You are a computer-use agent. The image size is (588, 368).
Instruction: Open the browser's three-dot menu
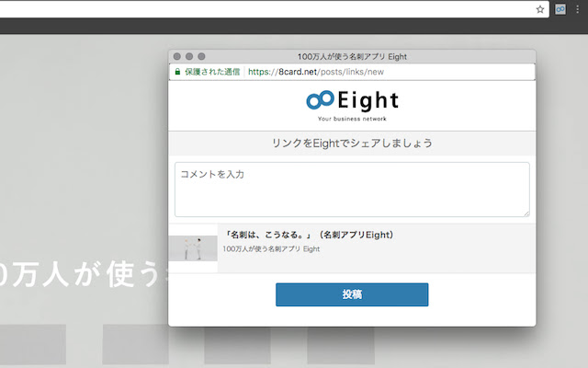(x=578, y=9)
